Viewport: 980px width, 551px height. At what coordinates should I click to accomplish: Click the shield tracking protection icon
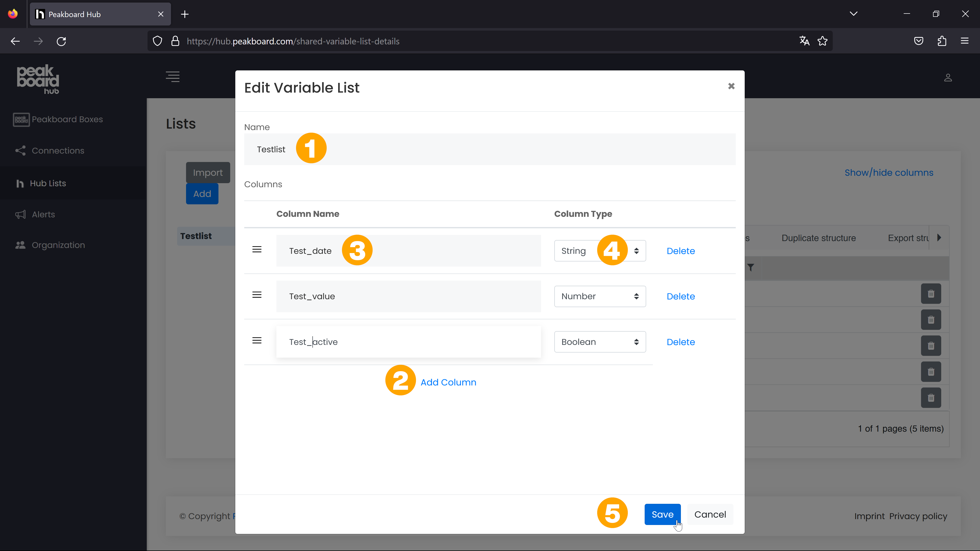pos(157,41)
